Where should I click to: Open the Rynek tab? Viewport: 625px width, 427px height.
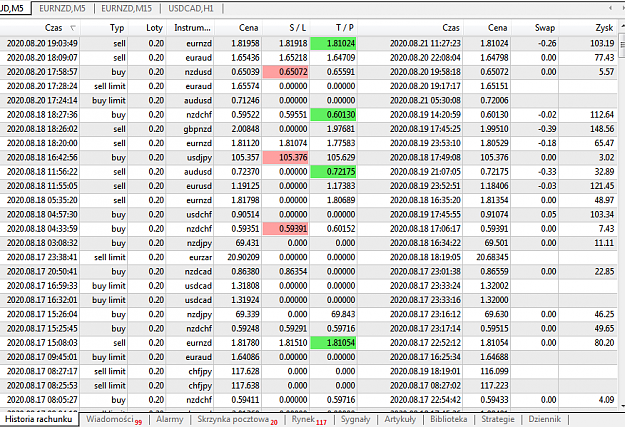309,419
